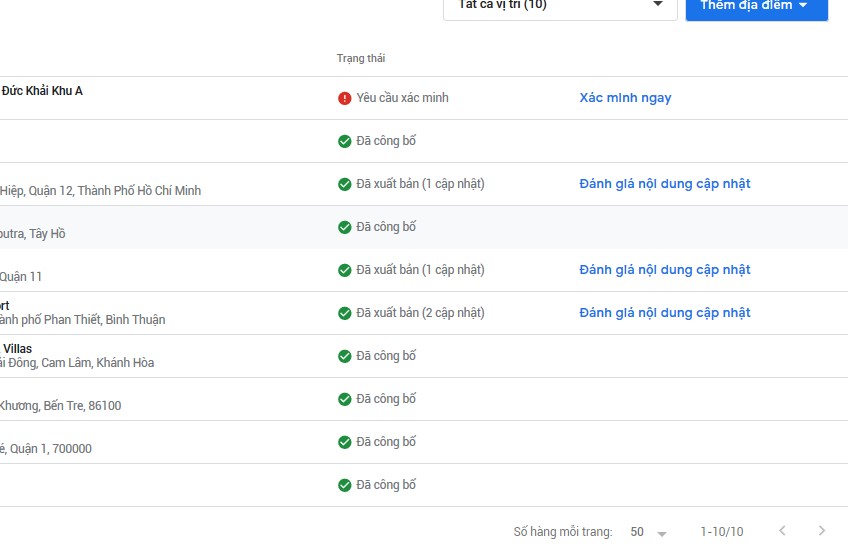The image size is (848, 544).
Task: Click the 'Trạng thái' column header
Action: [361, 58]
